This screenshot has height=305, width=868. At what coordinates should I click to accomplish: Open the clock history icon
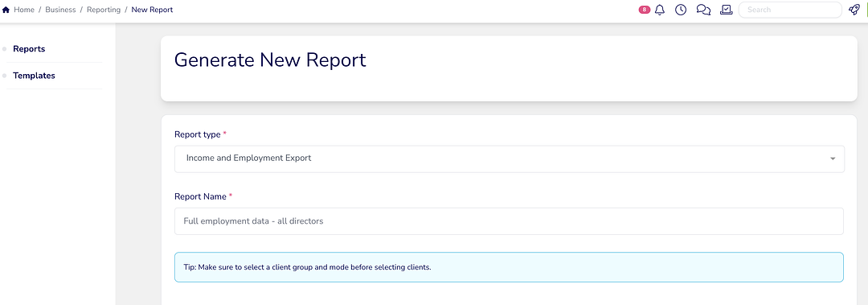(681, 10)
